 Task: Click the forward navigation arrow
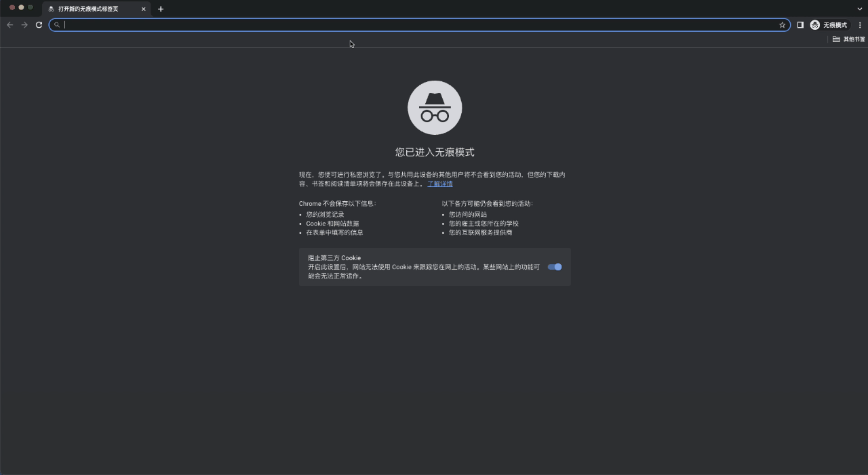[24, 24]
